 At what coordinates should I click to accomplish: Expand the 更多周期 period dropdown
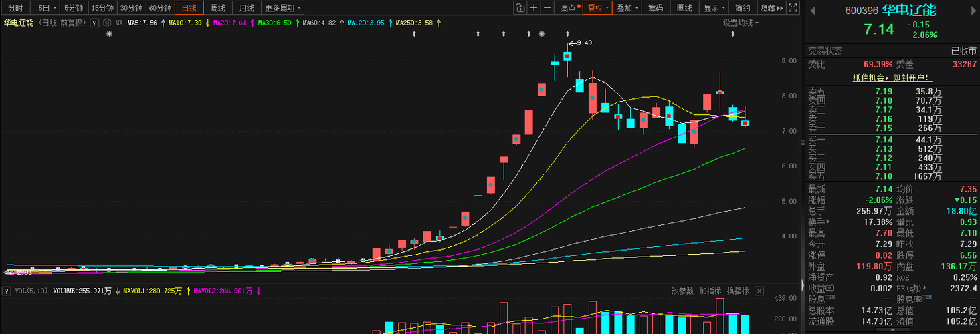283,8
